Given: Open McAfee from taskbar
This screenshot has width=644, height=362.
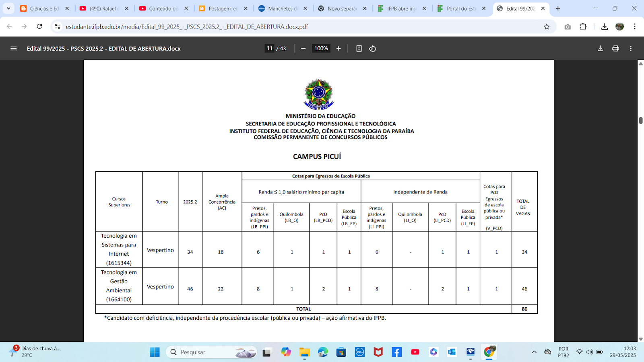Looking at the screenshot, I should 378,352.
